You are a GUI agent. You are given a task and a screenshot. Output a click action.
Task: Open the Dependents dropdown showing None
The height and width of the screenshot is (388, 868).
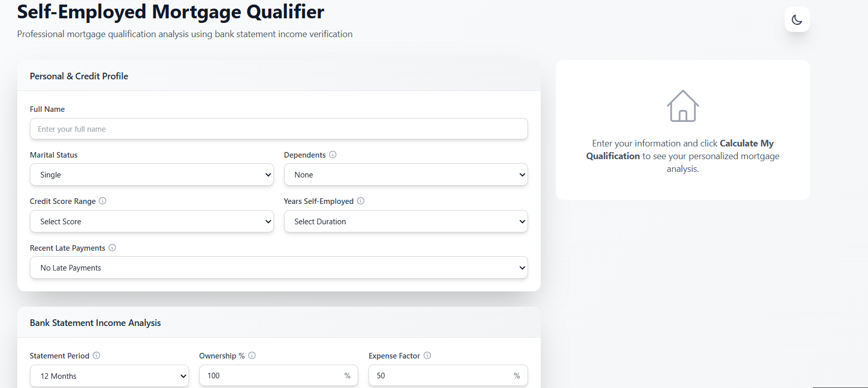coord(406,174)
